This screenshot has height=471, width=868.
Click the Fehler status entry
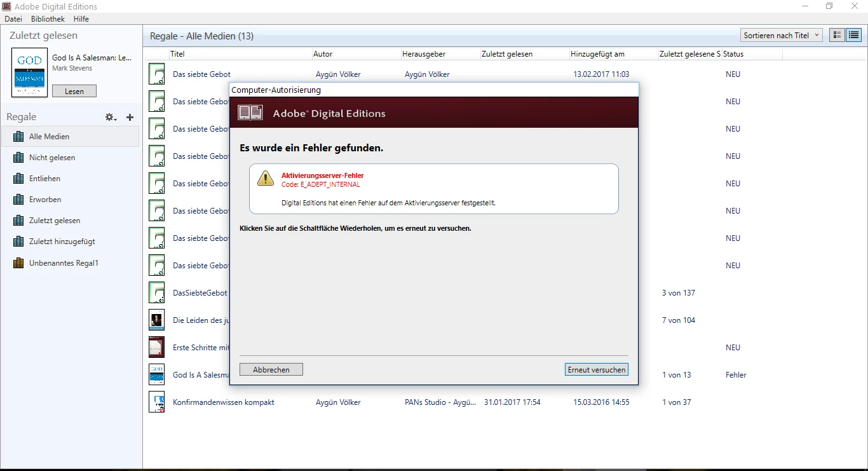pyautogui.click(x=736, y=375)
